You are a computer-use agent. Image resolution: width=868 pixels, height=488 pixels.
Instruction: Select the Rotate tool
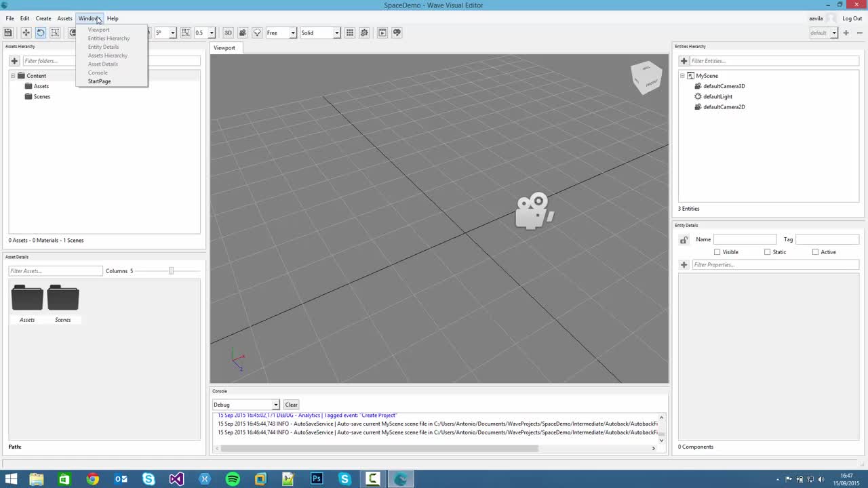coord(41,33)
